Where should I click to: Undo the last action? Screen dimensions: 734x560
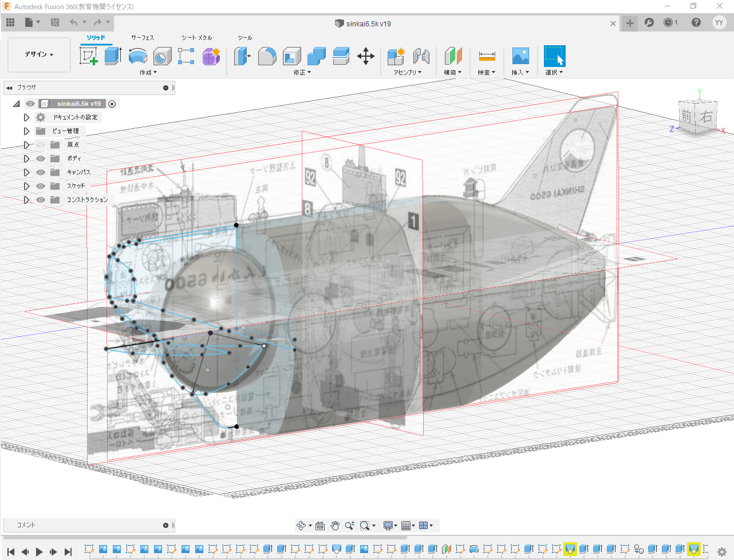pos(74,22)
